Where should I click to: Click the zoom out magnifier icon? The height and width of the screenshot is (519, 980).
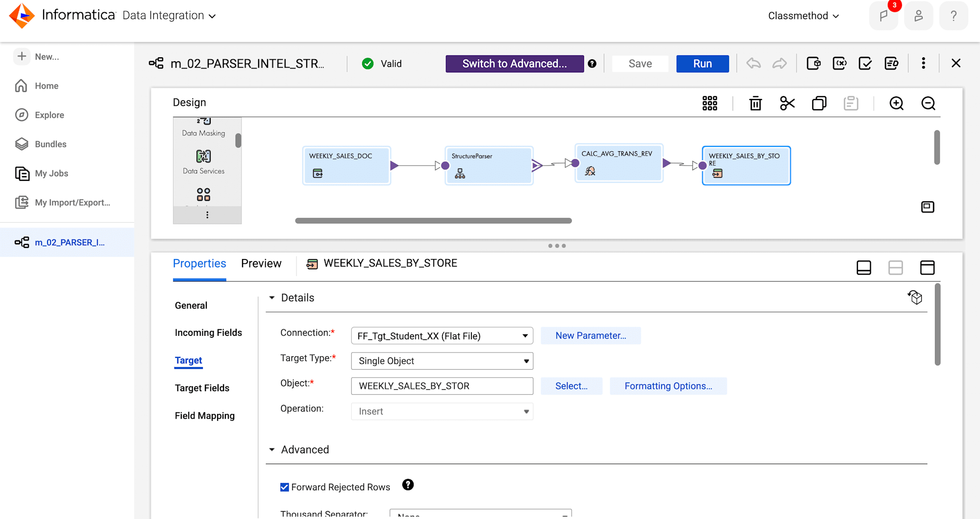tap(928, 103)
